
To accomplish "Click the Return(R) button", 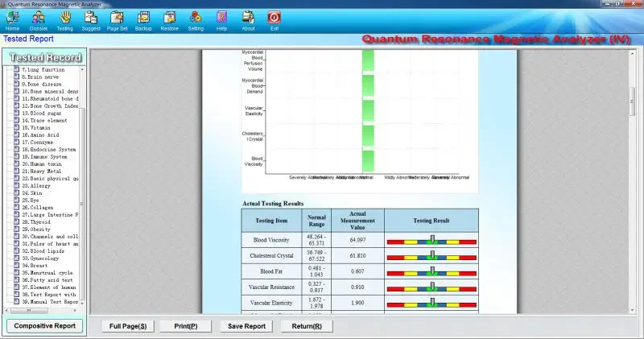I will 307,326.
